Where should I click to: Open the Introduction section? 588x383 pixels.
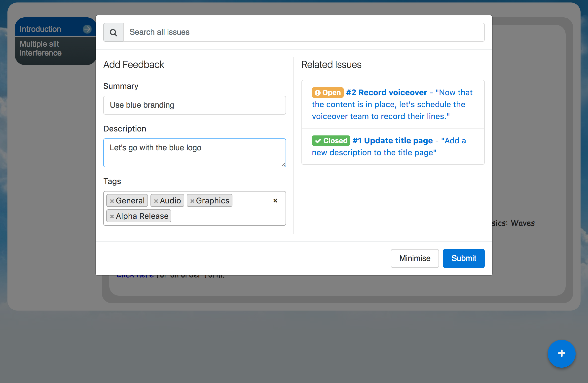40,29
